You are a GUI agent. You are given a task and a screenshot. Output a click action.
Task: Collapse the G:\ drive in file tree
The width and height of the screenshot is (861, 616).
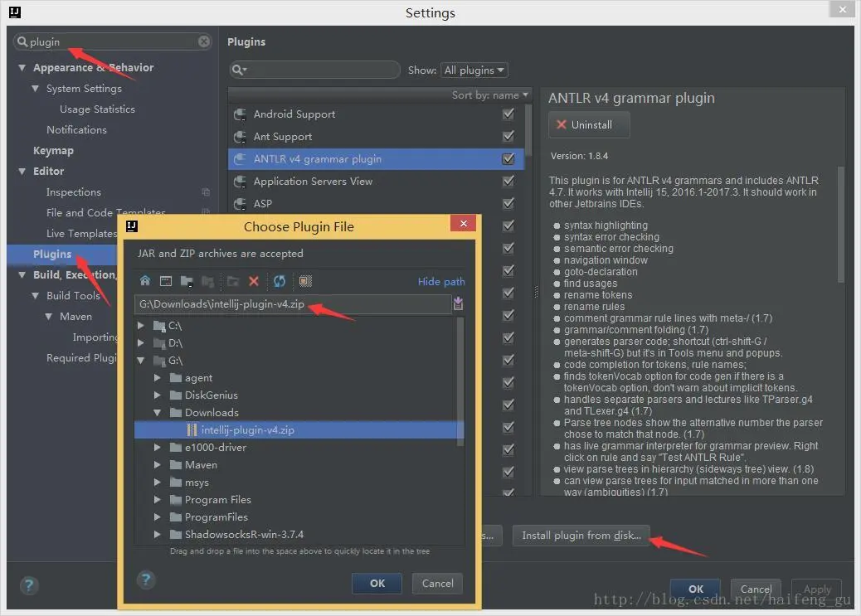[x=140, y=361]
